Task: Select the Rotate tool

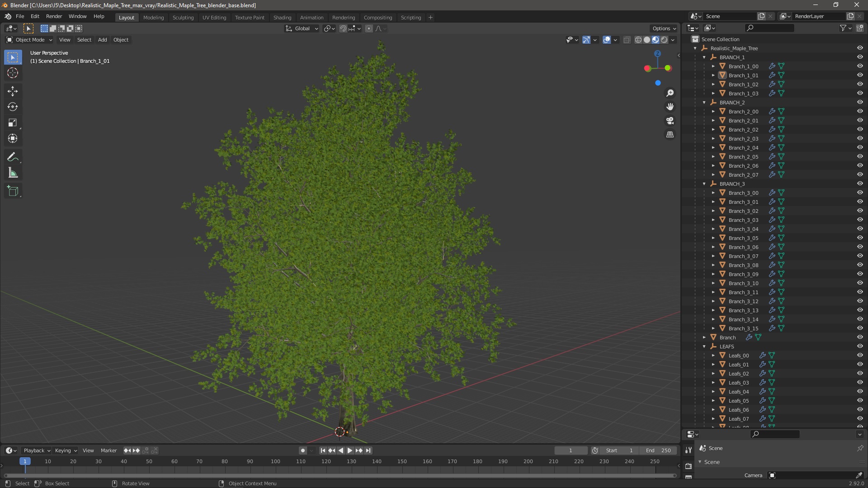Action: [x=13, y=107]
